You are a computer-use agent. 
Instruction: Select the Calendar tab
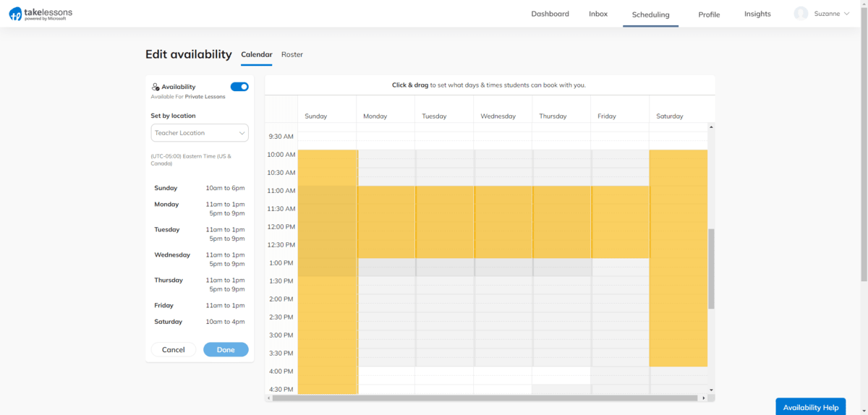257,55
